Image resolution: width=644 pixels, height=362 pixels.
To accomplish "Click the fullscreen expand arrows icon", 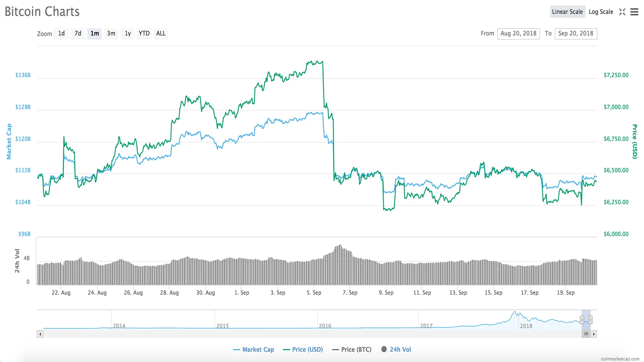I will tap(622, 12).
